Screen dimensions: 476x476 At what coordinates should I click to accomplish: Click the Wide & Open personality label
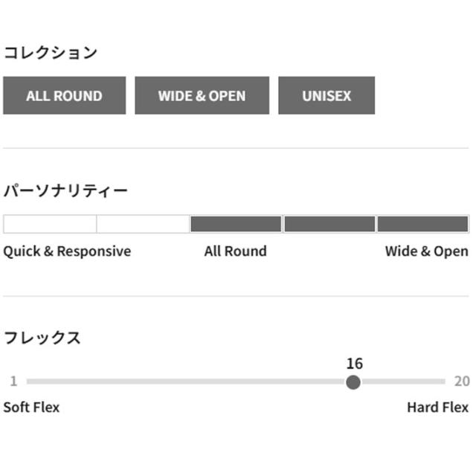426,251
